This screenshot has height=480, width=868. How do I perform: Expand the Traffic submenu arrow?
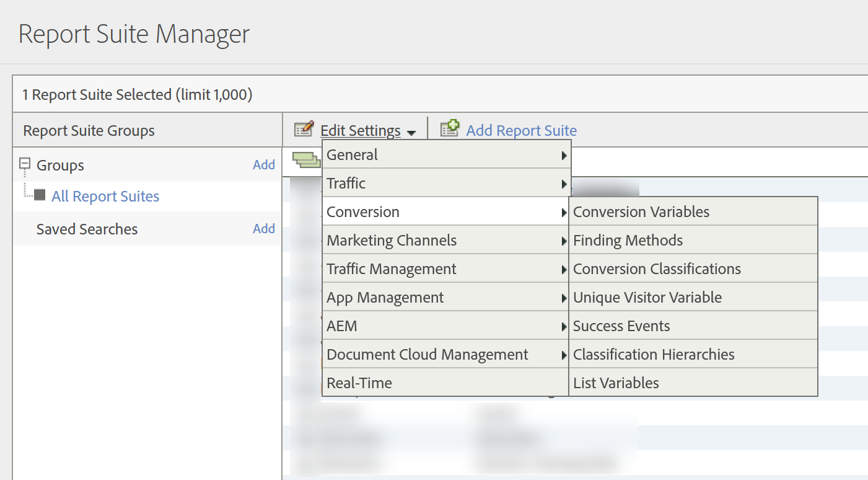(564, 184)
